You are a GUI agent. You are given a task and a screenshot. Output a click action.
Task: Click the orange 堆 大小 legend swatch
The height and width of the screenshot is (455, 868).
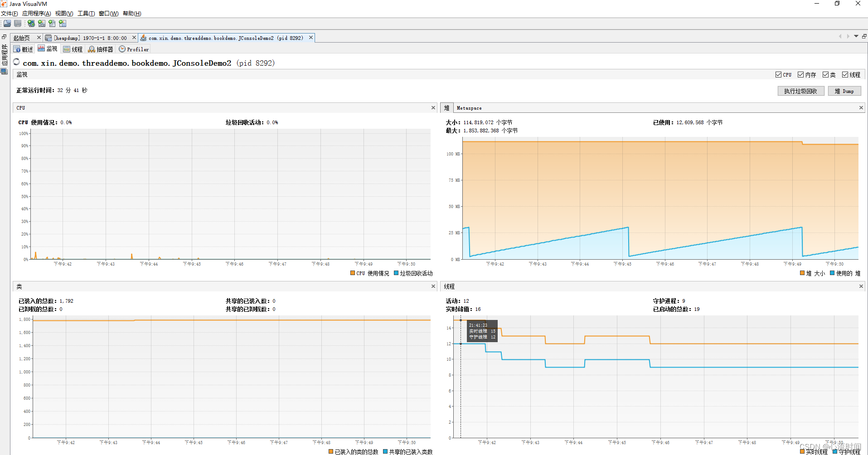pos(802,273)
